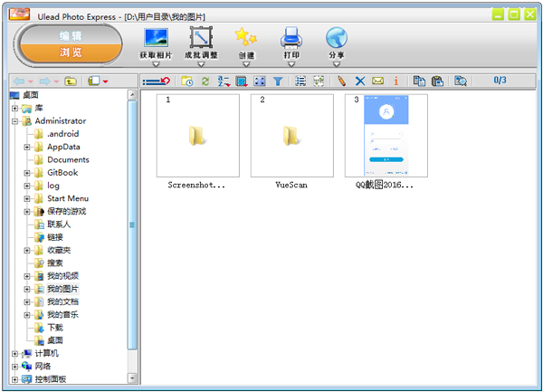
Task: Click the sort A-Z icon
Action: 224,81
